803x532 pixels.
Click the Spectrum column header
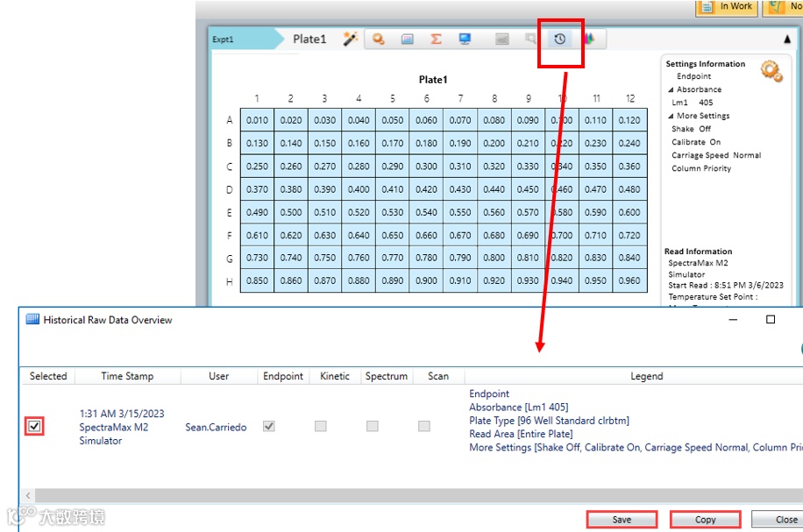coord(387,376)
